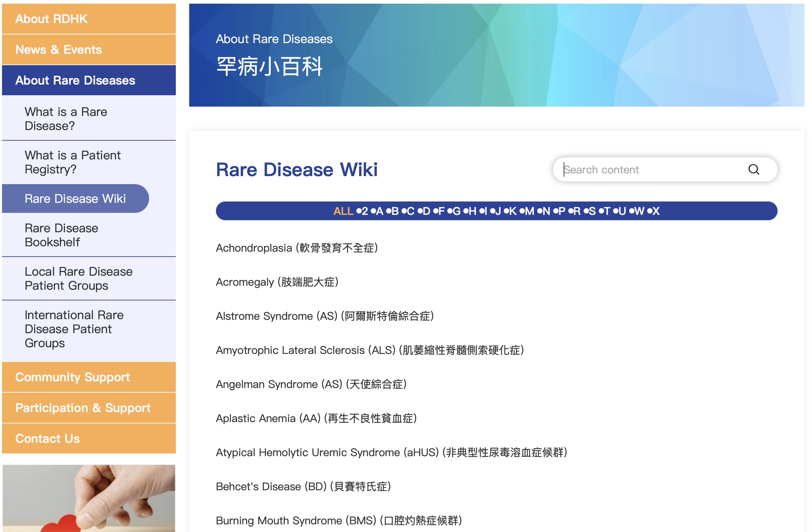Click the search magnifier icon
The height and width of the screenshot is (532, 812).
coord(753,169)
